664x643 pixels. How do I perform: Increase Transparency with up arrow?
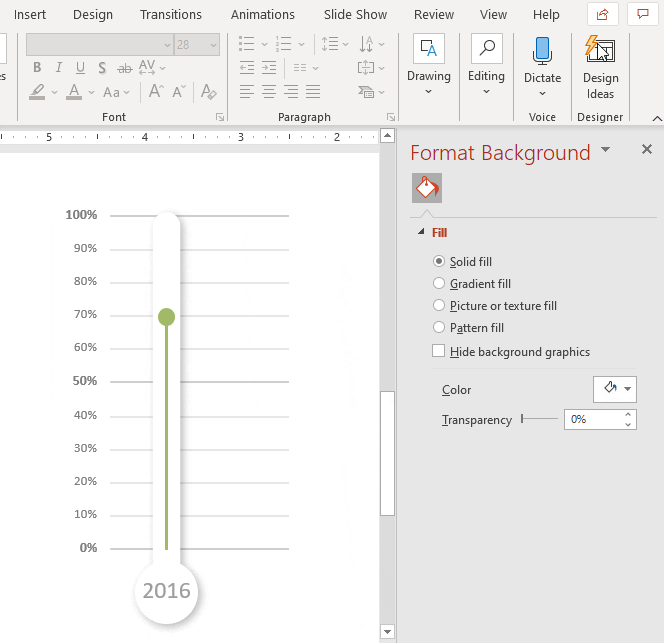coord(628,414)
